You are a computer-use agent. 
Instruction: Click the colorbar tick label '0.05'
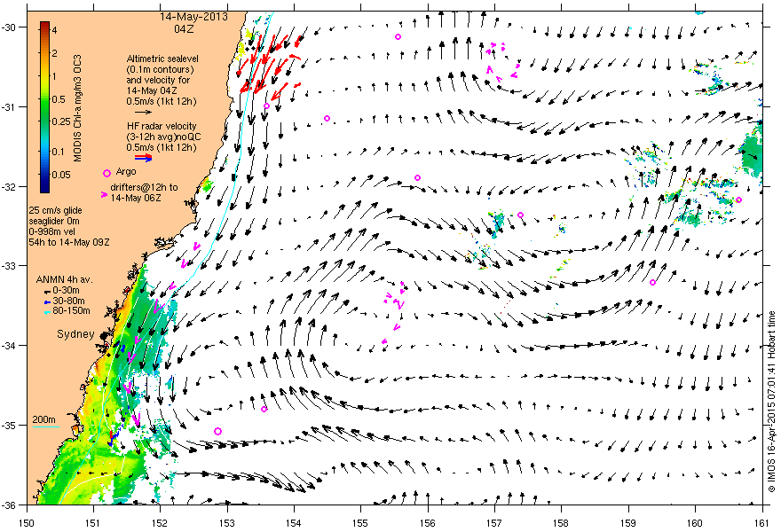61,175
